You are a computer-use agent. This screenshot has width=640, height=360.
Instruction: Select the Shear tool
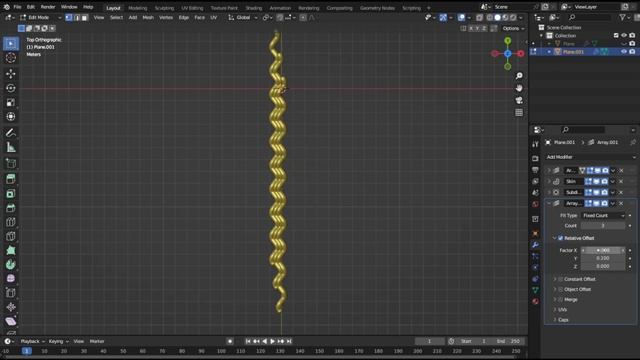point(11,321)
